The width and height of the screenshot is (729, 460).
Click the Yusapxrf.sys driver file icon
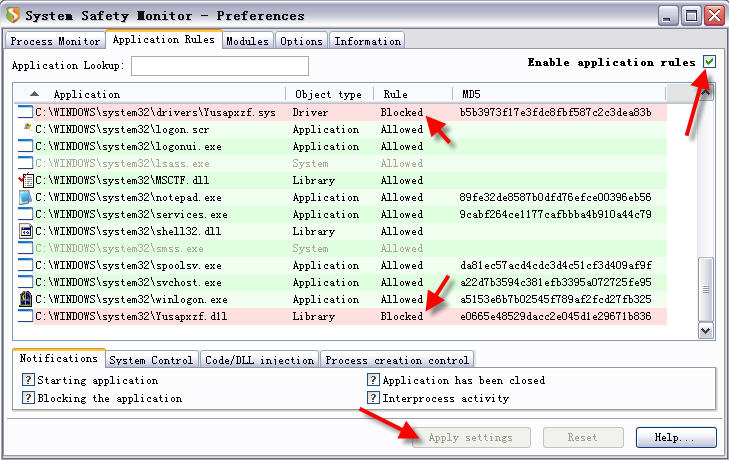[25, 112]
